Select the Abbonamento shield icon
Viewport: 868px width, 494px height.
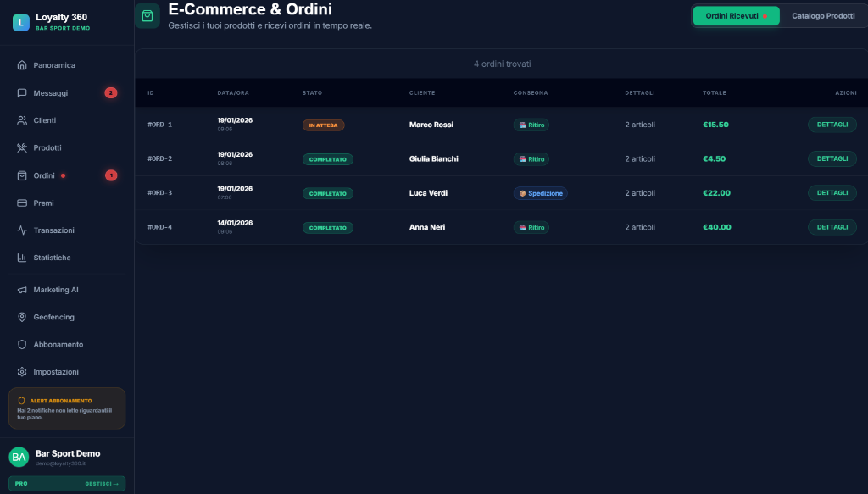pos(20,344)
